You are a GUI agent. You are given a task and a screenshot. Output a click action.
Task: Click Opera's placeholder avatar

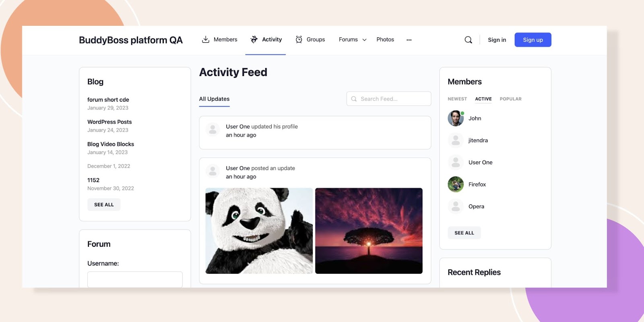click(456, 206)
